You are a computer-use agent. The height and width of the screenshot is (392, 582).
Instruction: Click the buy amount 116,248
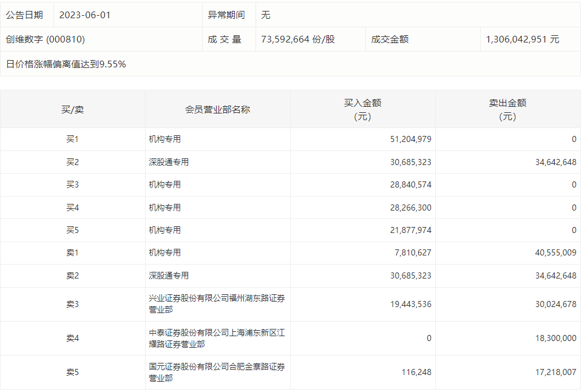click(x=416, y=373)
